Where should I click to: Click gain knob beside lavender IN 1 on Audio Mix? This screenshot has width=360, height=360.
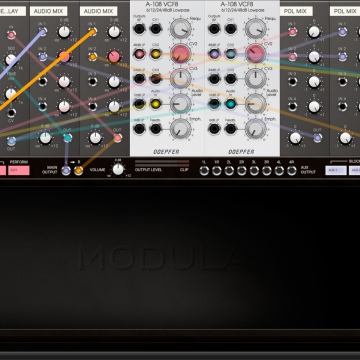64,32
